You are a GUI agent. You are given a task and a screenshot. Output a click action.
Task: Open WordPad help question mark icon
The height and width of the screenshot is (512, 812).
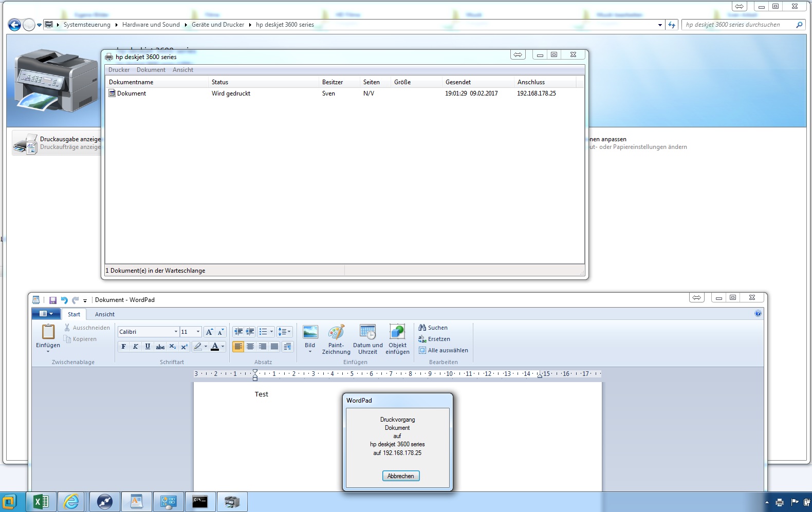pos(758,314)
